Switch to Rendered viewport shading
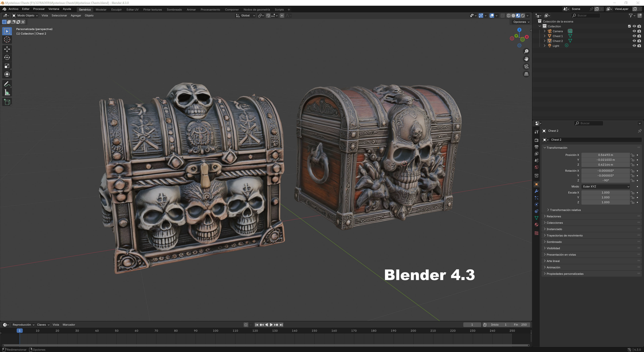This screenshot has height=352, width=644. pos(523,15)
